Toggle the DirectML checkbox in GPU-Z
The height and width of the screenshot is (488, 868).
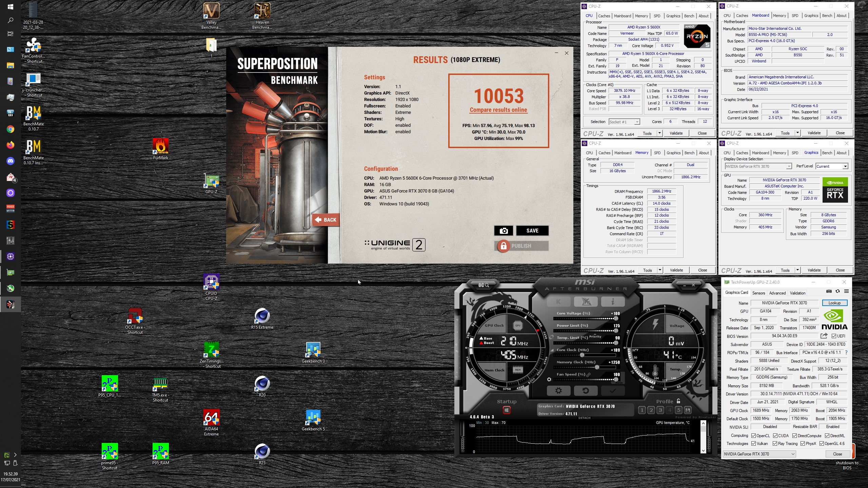click(827, 436)
